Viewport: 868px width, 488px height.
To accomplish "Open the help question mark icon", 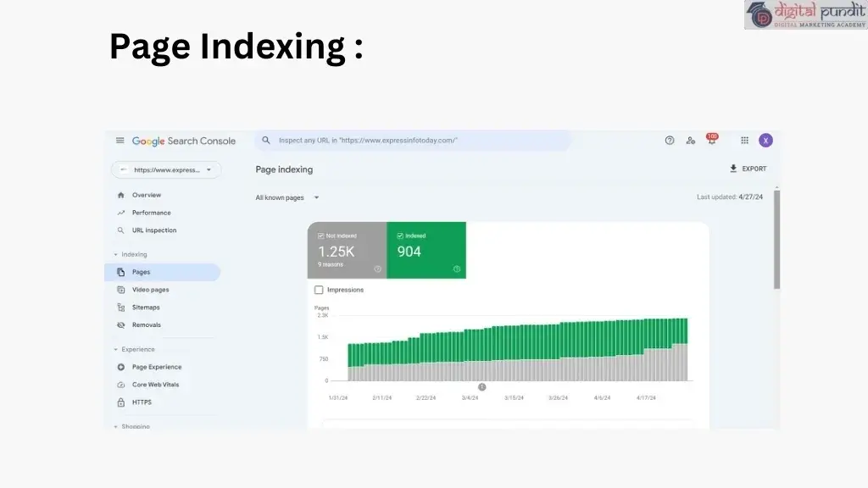I will (x=670, y=141).
